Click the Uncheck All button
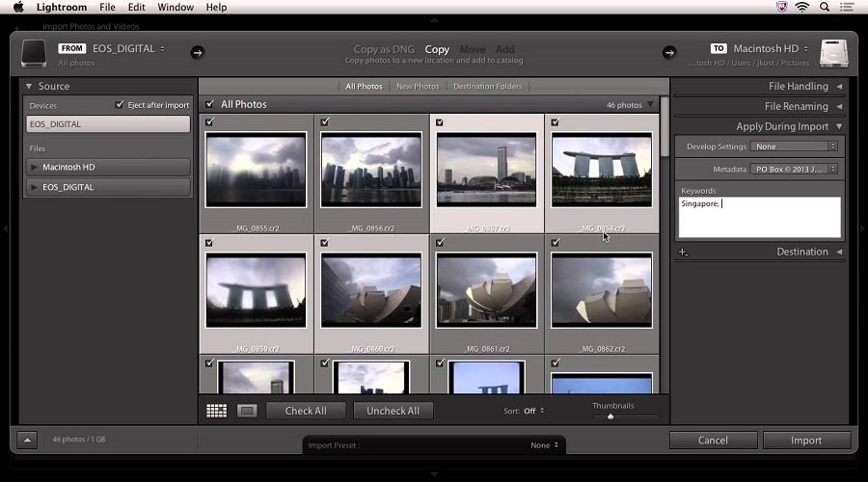The height and width of the screenshot is (482, 868). click(x=393, y=411)
